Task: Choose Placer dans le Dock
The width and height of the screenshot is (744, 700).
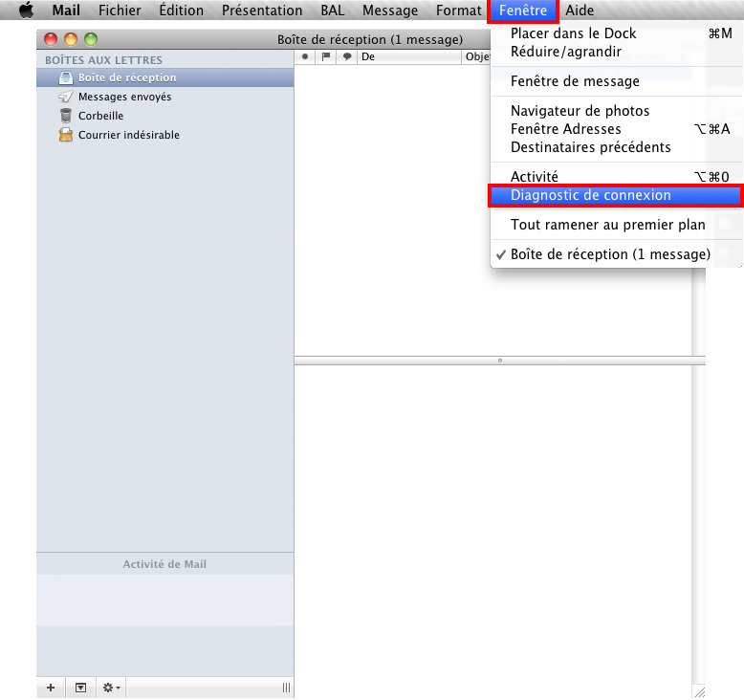Action: pyautogui.click(x=616, y=33)
